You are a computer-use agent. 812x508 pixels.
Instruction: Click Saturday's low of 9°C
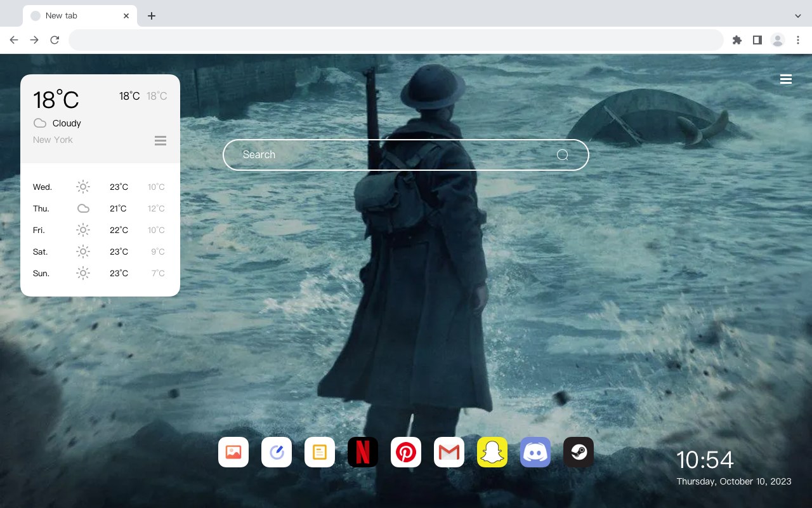point(158,251)
